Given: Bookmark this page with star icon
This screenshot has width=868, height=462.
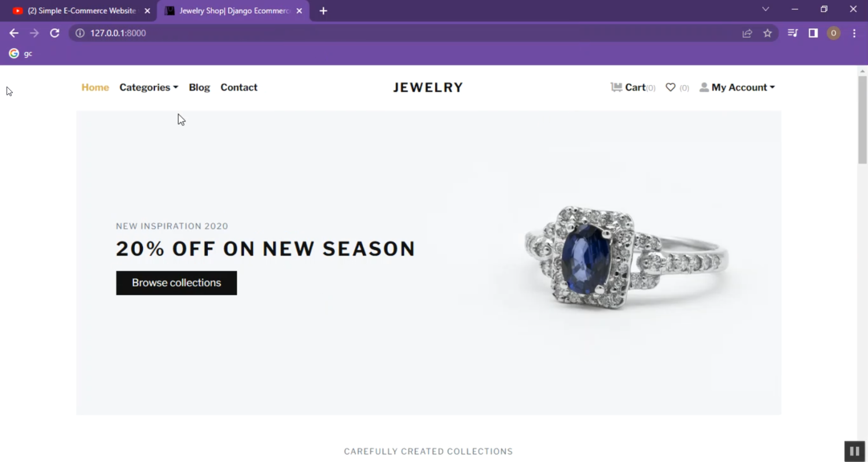Looking at the screenshot, I should 767,33.
